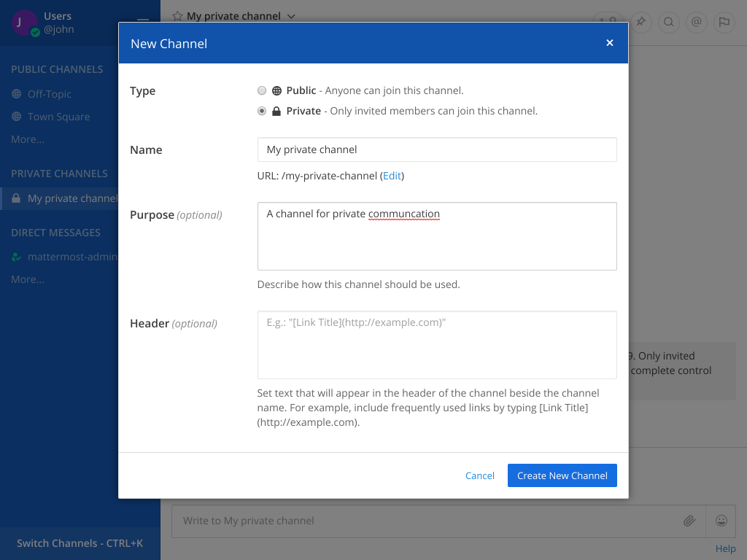This screenshot has height=560, width=747.
Task: Click the Edit link for channel URL
Action: pos(392,176)
